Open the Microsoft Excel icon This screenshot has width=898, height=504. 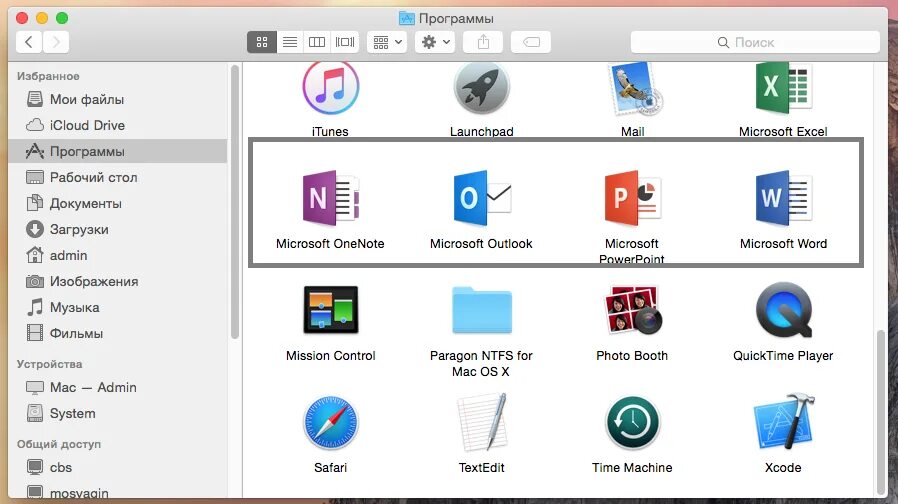click(x=782, y=88)
